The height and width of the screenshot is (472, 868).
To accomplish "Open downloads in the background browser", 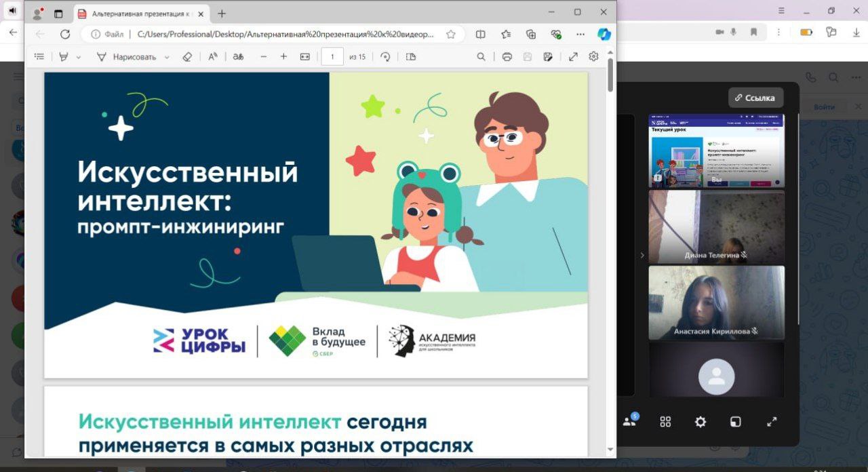I will (x=856, y=32).
